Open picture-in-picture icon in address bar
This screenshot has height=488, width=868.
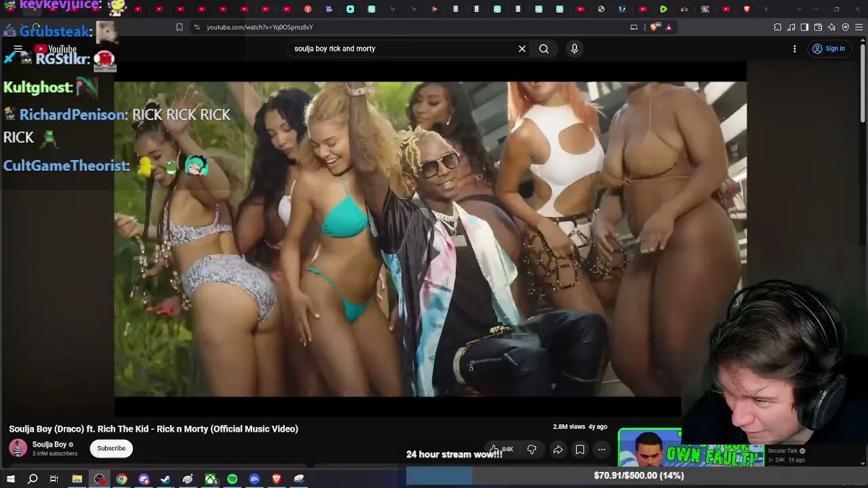(634, 27)
